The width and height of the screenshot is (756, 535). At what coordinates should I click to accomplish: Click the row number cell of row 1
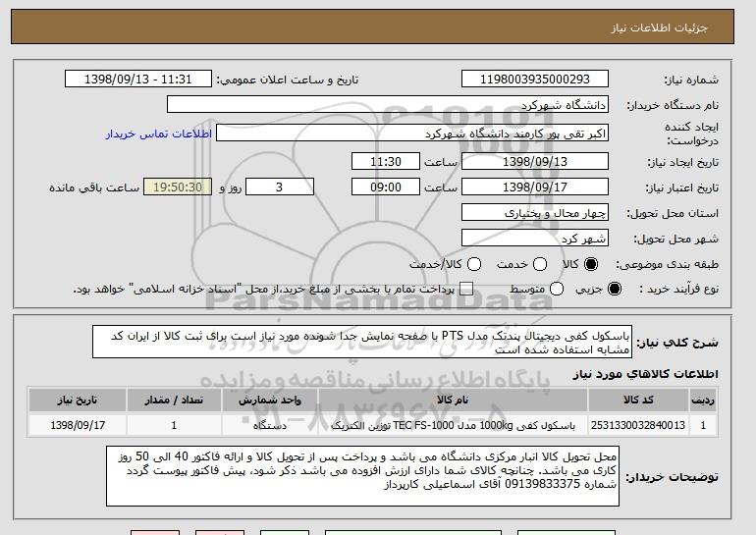pos(703,425)
